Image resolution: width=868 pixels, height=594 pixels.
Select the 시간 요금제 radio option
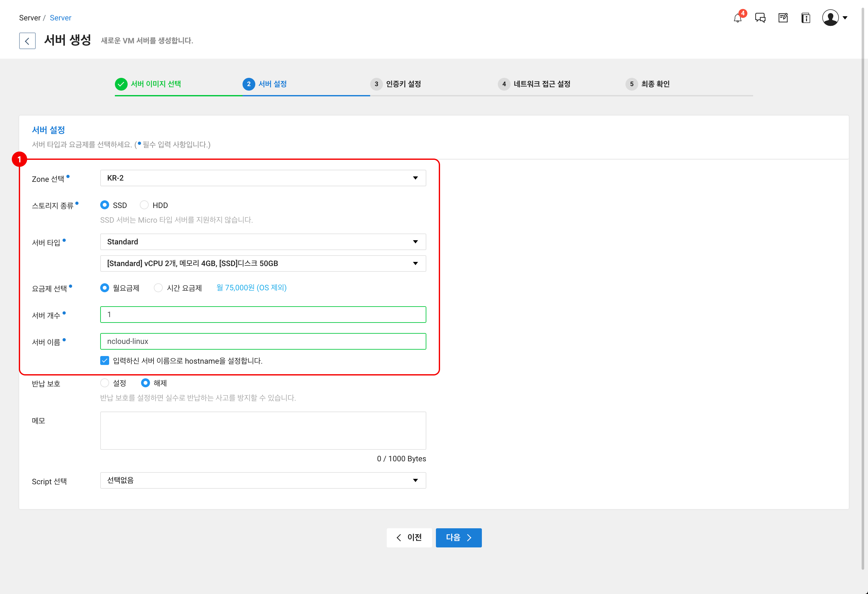158,288
